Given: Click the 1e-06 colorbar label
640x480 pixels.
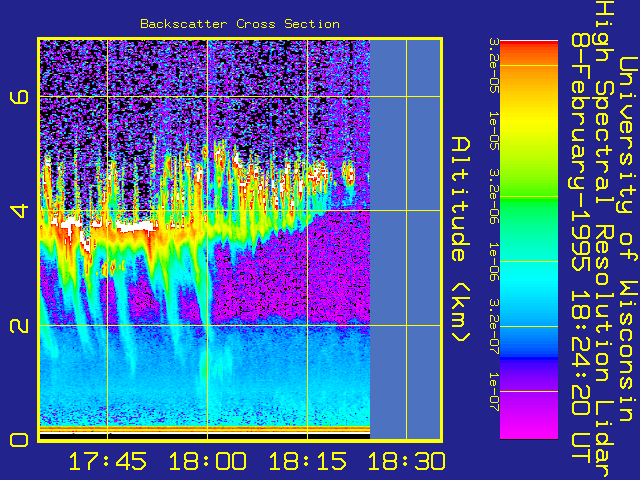Looking at the screenshot, I should tap(493, 262).
